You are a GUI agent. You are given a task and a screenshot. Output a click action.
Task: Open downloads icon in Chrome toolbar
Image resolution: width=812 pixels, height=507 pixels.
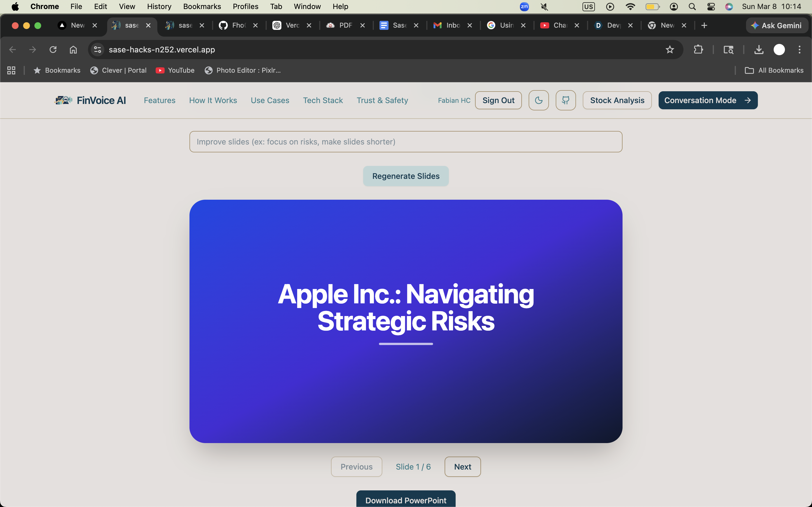pyautogui.click(x=759, y=50)
